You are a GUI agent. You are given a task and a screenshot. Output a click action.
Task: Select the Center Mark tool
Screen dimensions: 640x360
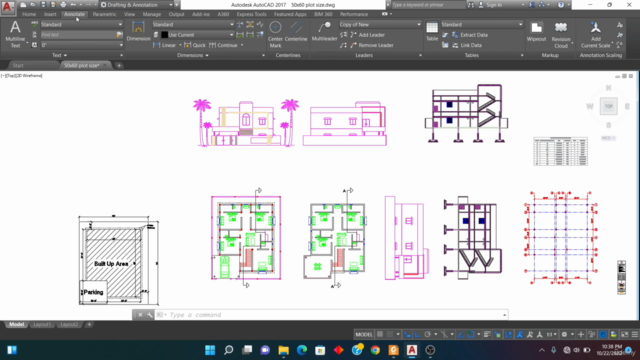tap(275, 34)
